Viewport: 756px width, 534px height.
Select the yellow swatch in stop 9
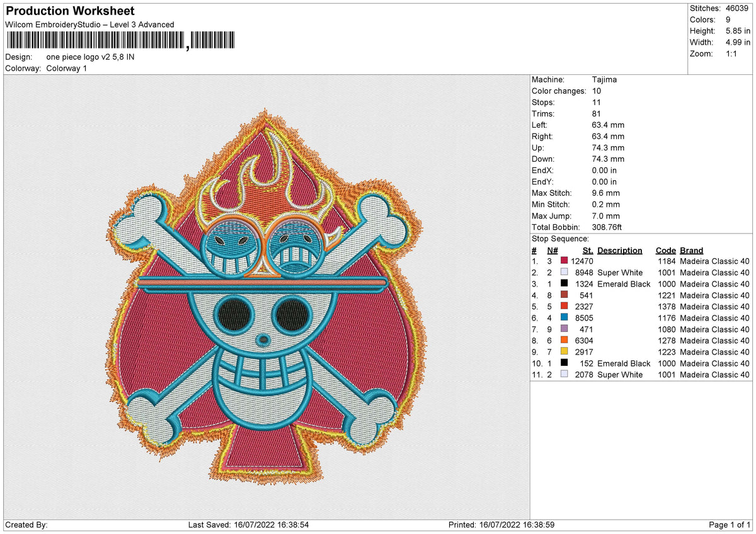[564, 351]
